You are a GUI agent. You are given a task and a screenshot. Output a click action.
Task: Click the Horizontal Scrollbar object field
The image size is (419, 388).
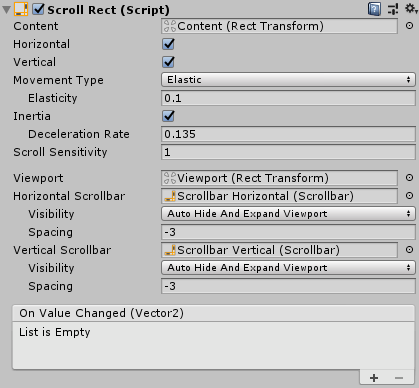[x=279, y=196]
